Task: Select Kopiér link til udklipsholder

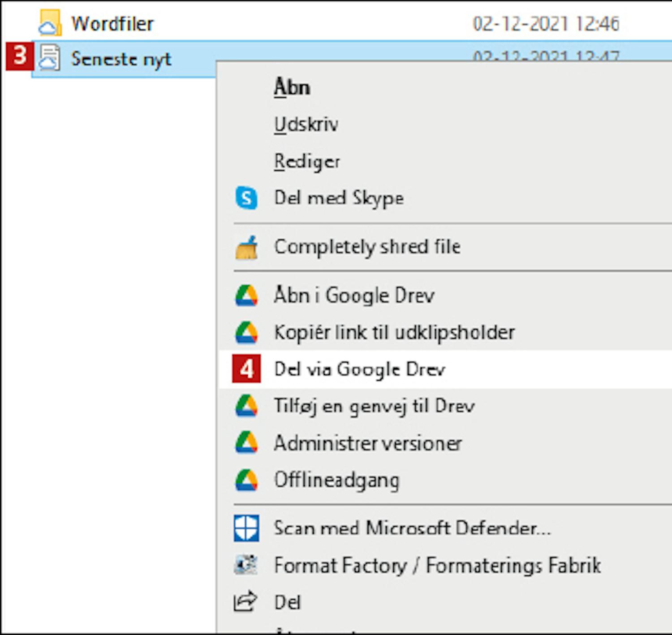Action: 394,333
